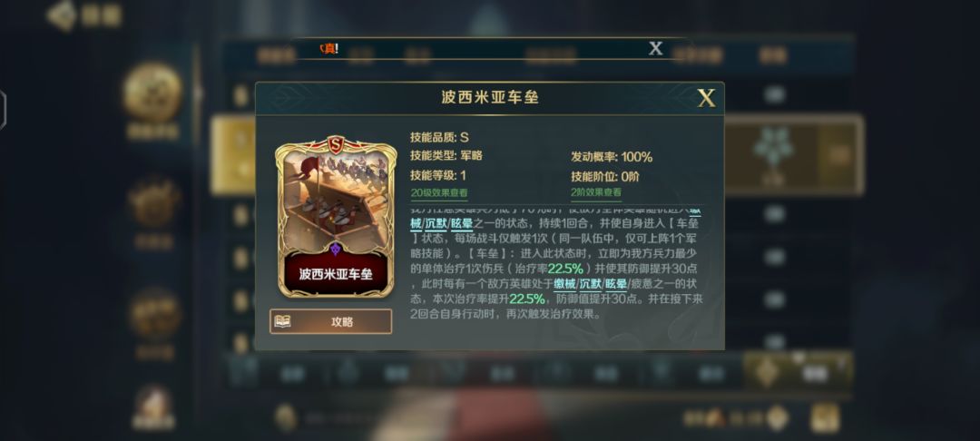Open the 眩晕 keyword before 疲惫
Image resolution: width=980 pixels, height=441 pixels.
[x=615, y=284]
